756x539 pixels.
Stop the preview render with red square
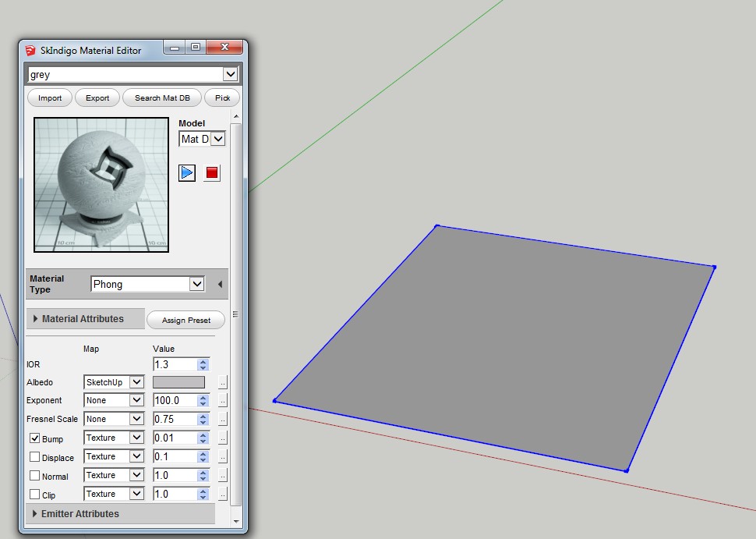(212, 172)
